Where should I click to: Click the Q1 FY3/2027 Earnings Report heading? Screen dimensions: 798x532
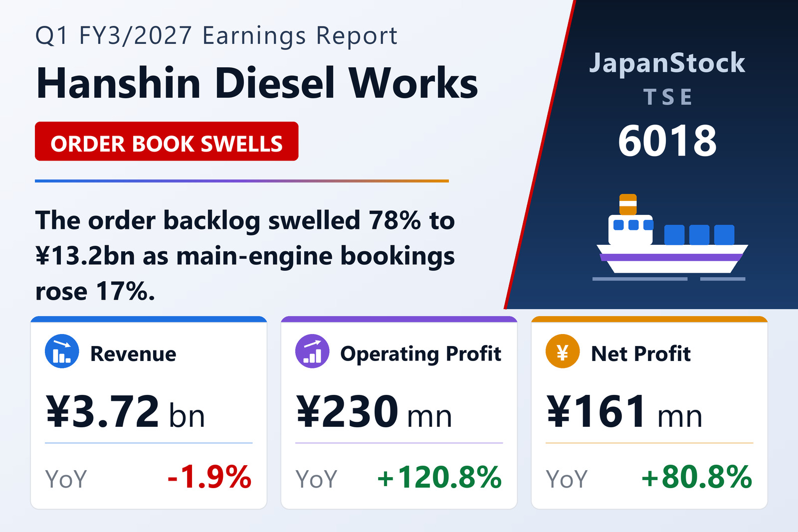pyautogui.click(x=216, y=36)
